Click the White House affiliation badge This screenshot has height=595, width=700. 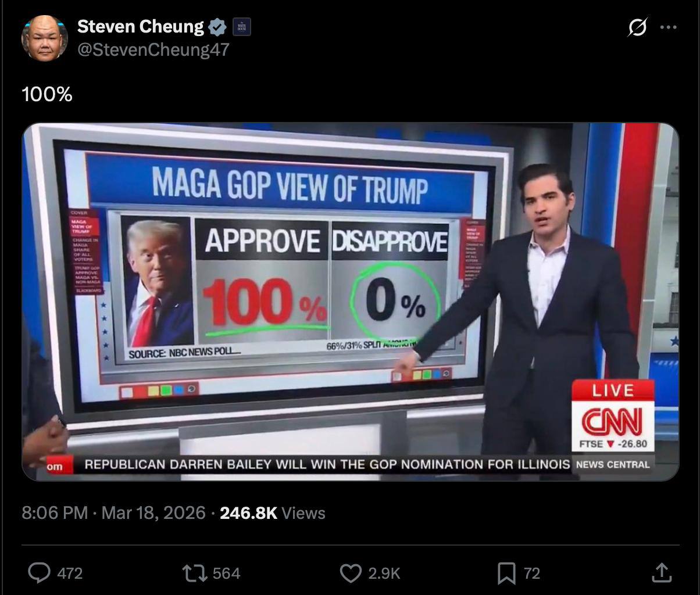click(x=242, y=27)
